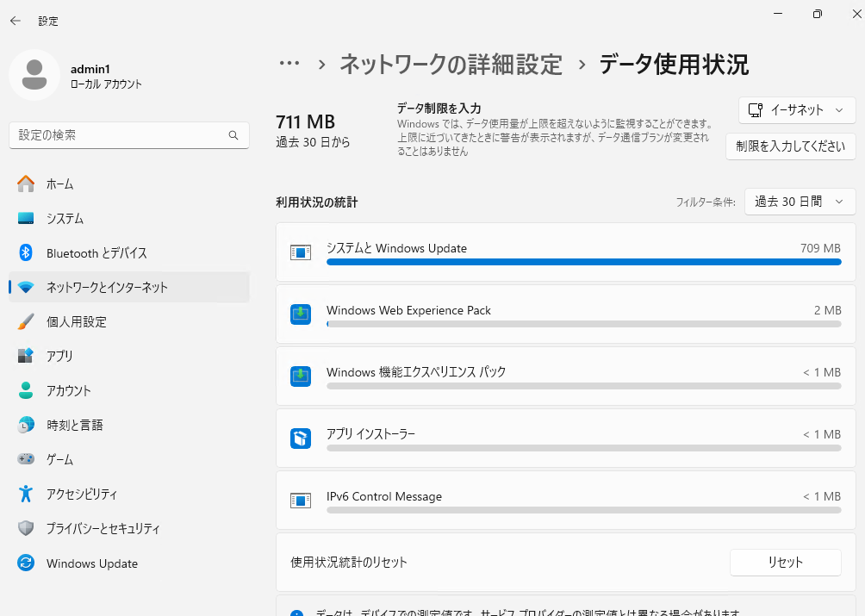Click the 709 MB usage value
This screenshot has width=865, height=616.
click(820, 248)
